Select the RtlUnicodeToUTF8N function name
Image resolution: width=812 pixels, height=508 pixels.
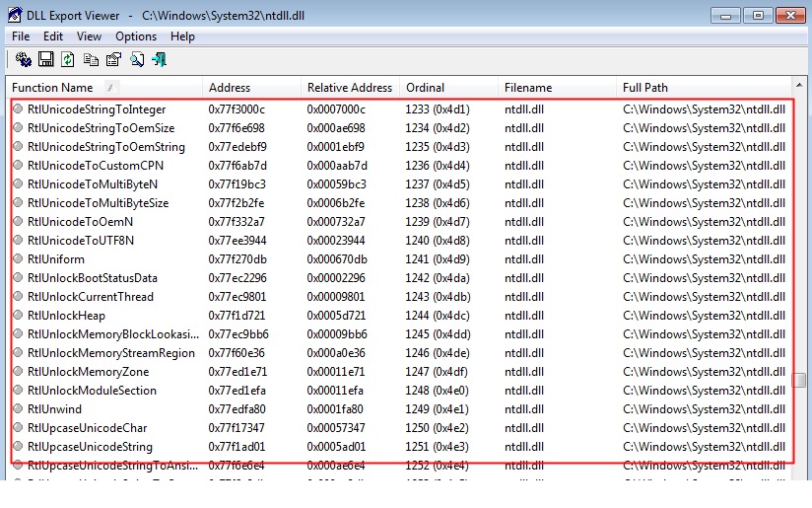81,241
